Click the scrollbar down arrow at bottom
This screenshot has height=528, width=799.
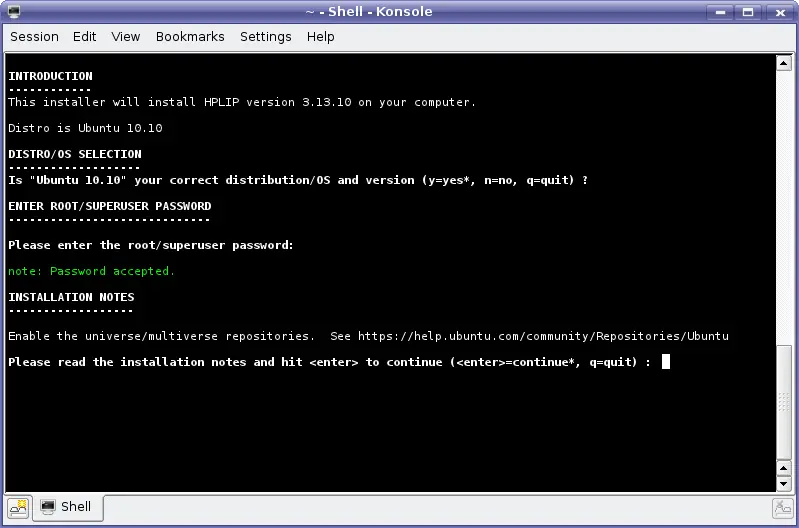click(x=783, y=483)
